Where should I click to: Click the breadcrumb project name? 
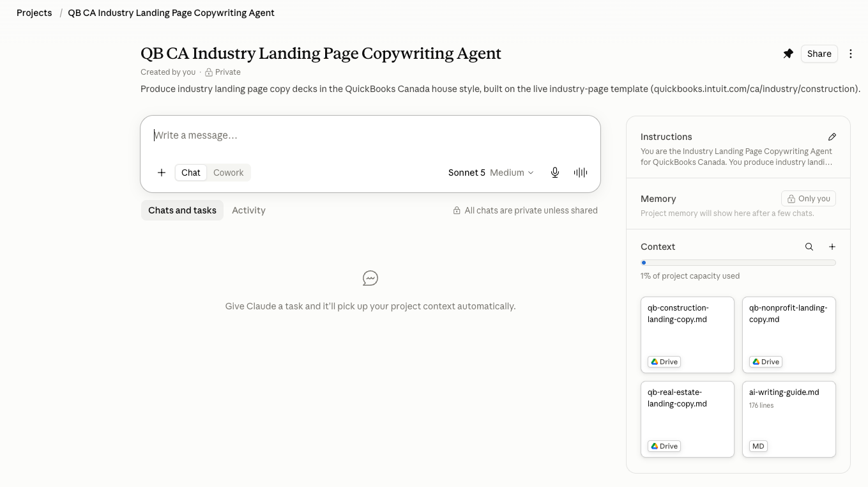click(171, 13)
